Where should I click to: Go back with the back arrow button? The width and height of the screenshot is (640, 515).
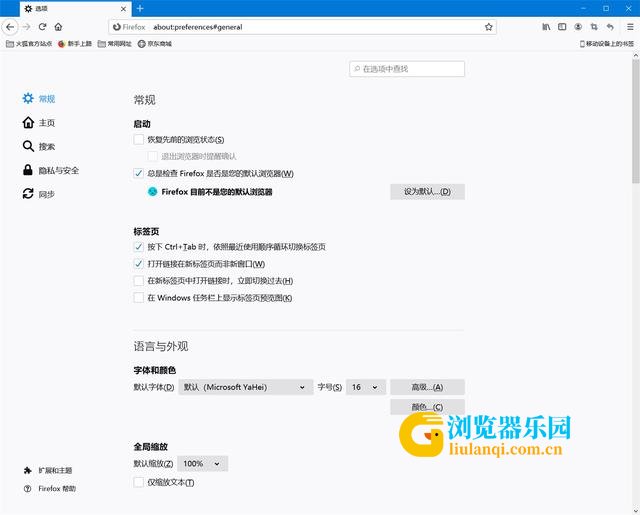(10, 27)
